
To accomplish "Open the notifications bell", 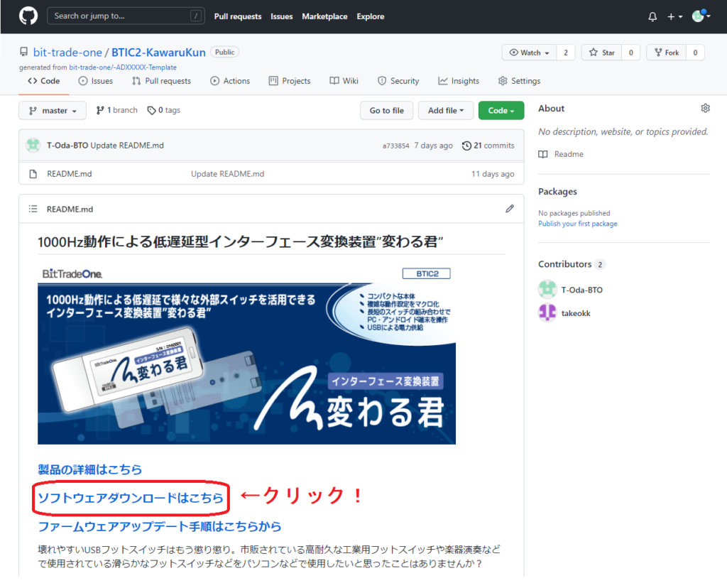I will click(652, 16).
